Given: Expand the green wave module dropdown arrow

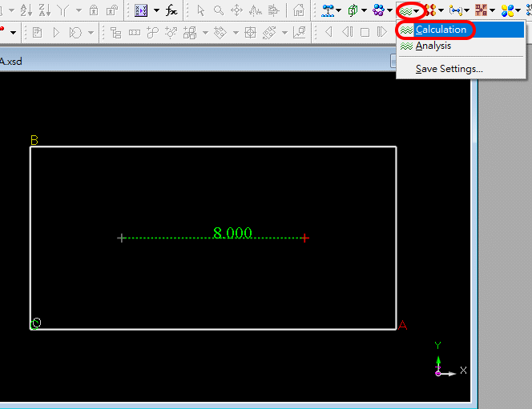Looking at the screenshot, I should point(417,10).
